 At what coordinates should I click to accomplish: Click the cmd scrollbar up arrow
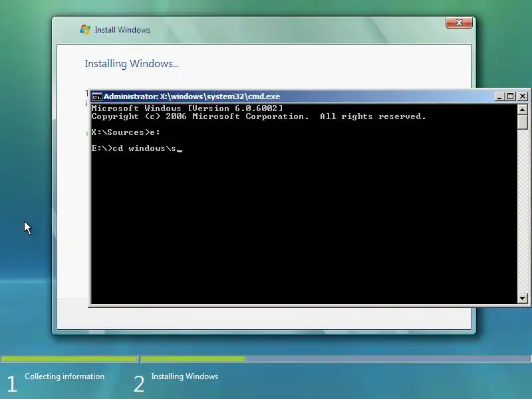[x=522, y=109]
